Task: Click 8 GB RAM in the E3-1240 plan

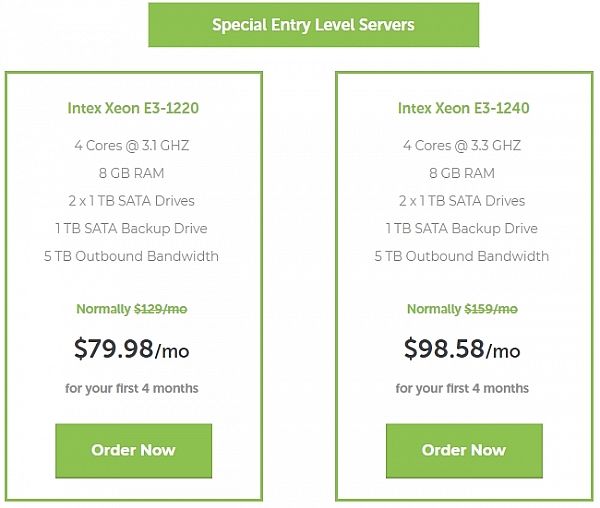Action: pos(462,173)
